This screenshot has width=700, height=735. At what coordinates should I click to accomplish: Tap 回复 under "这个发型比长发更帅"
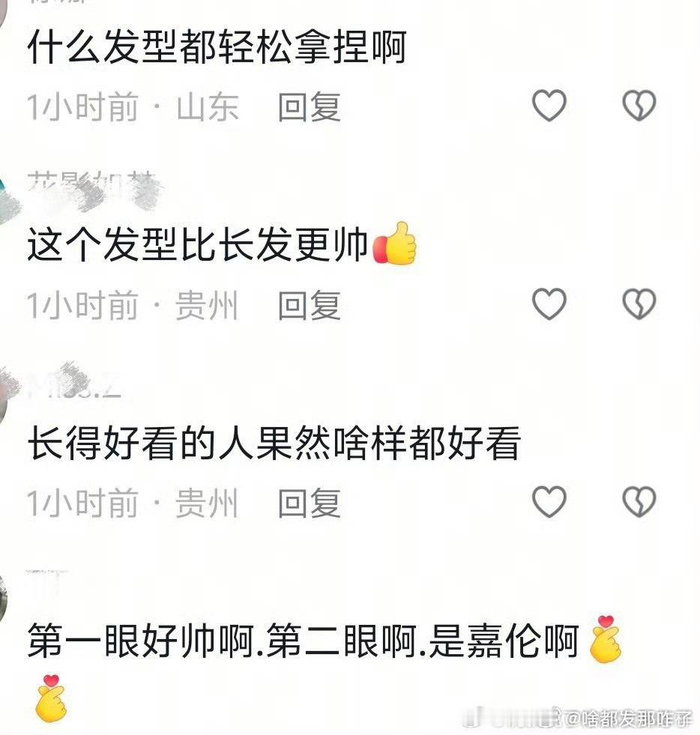[x=309, y=305]
